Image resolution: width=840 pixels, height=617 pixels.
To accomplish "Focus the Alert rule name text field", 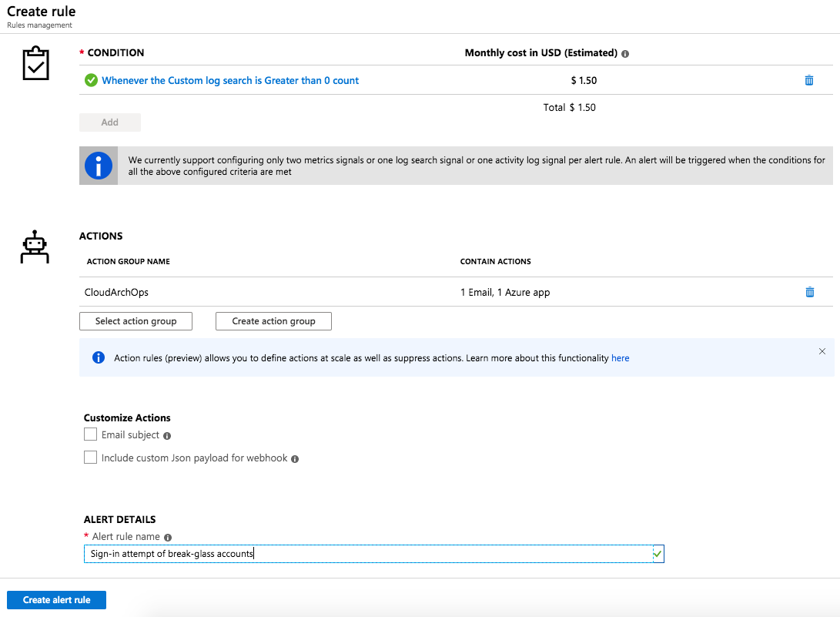I will point(367,554).
